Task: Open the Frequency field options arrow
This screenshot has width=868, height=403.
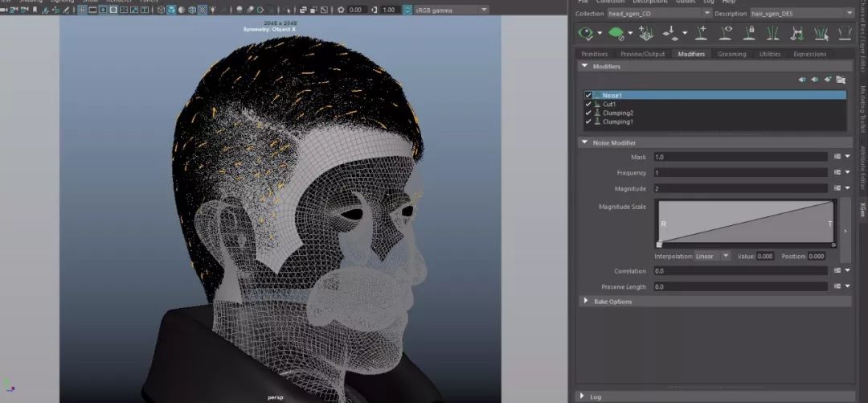Action: tap(848, 173)
